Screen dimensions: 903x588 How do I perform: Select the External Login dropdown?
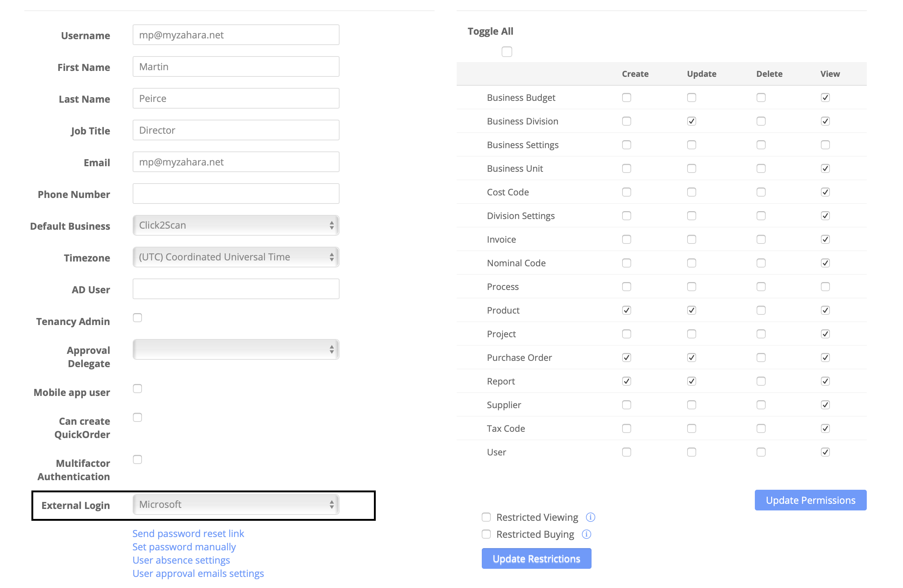point(235,505)
